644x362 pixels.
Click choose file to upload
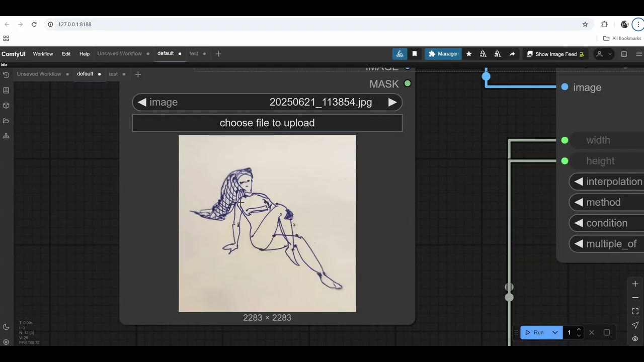(x=267, y=123)
